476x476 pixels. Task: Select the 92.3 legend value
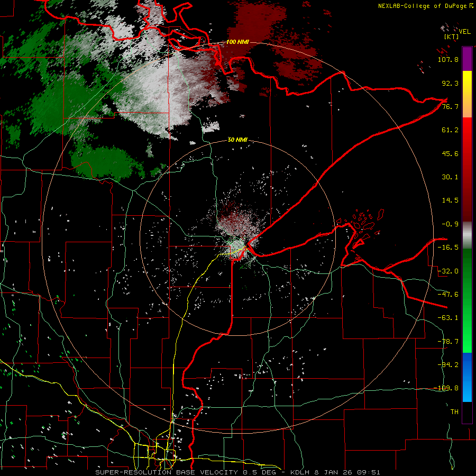click(450, 83)
